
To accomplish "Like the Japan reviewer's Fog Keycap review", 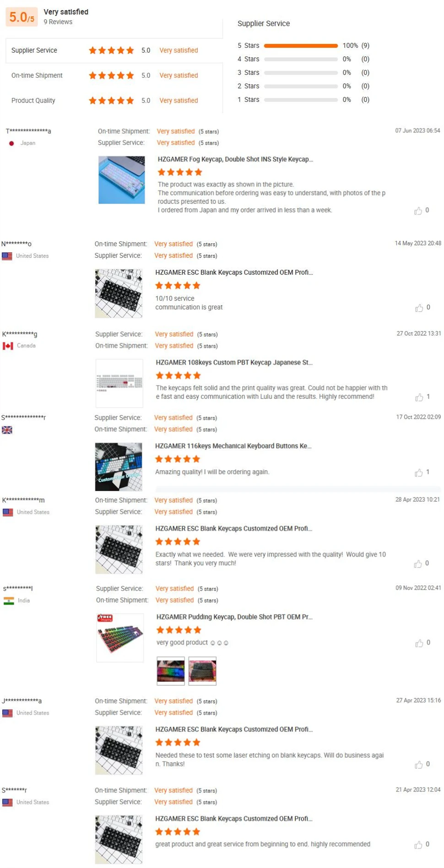I will 418,211.
